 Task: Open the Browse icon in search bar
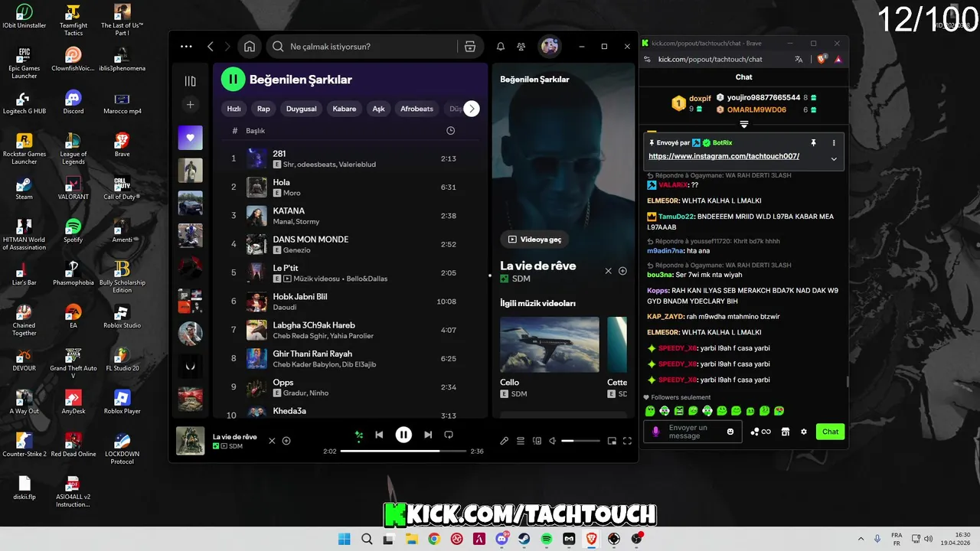tap(470, 47)
